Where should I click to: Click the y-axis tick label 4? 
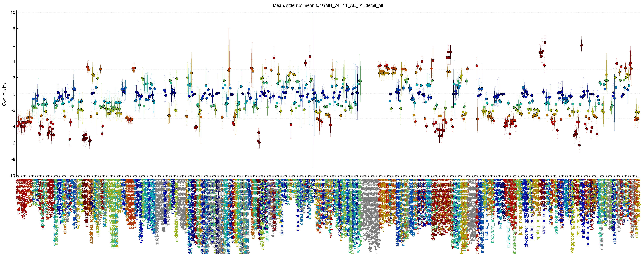point(14,61)
